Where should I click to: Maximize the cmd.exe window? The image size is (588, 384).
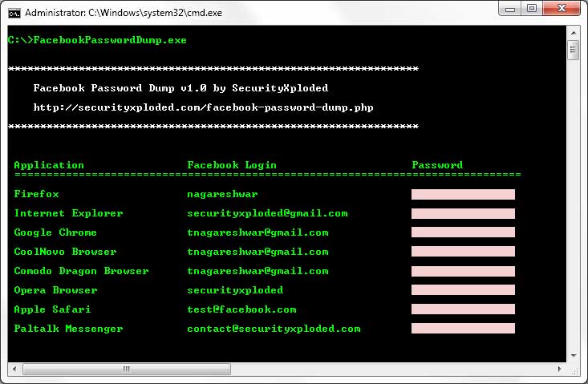click(x=532, y=8)
